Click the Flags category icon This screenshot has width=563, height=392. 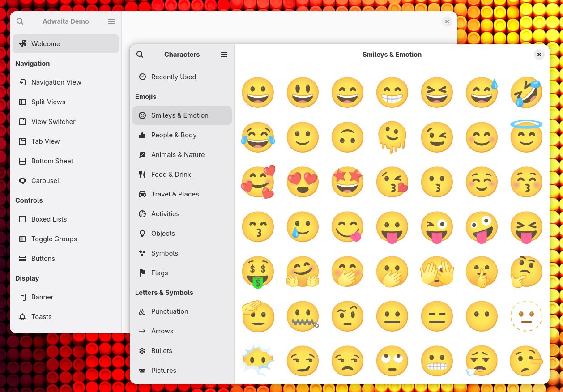142,273
